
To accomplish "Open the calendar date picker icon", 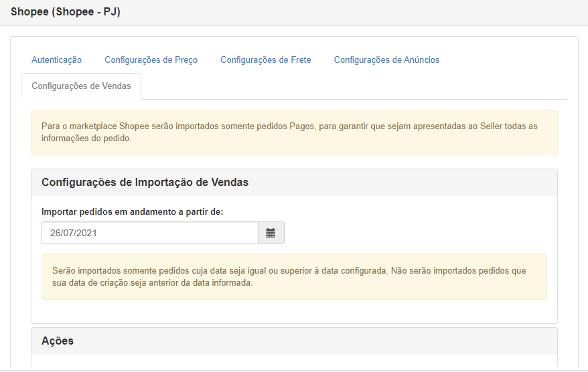I will pos(271,233).
